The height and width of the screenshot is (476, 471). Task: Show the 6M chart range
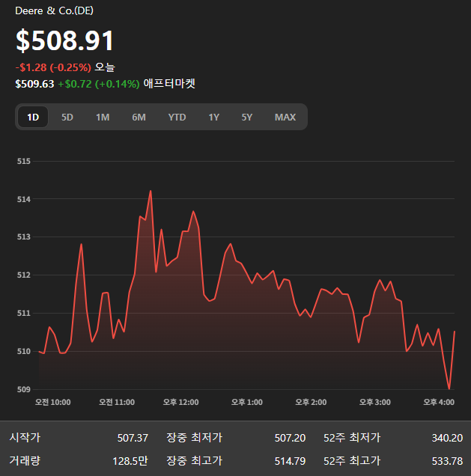[x=139, y=117]
